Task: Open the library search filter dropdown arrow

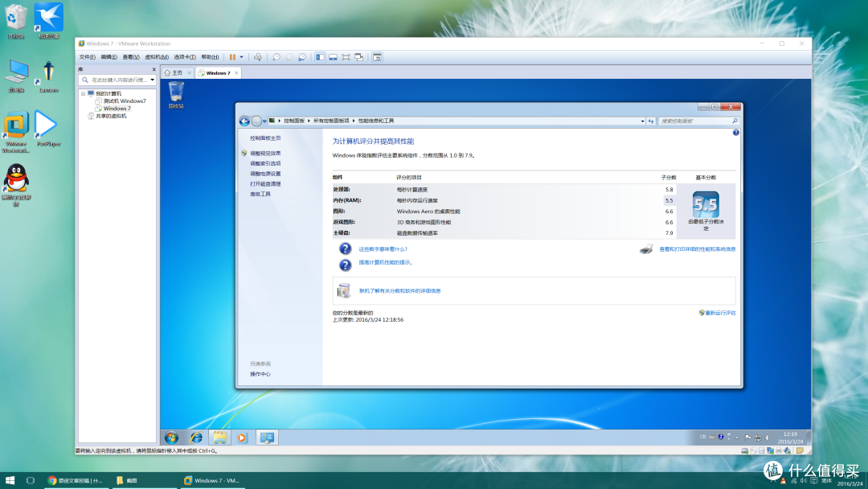Action: point(152,80)
